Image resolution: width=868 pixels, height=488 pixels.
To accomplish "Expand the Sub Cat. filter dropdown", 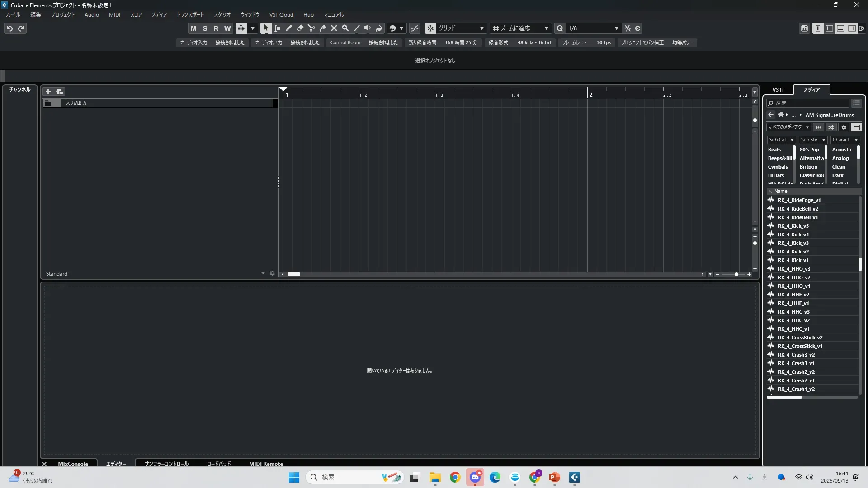I will click(x=781, y=140).
